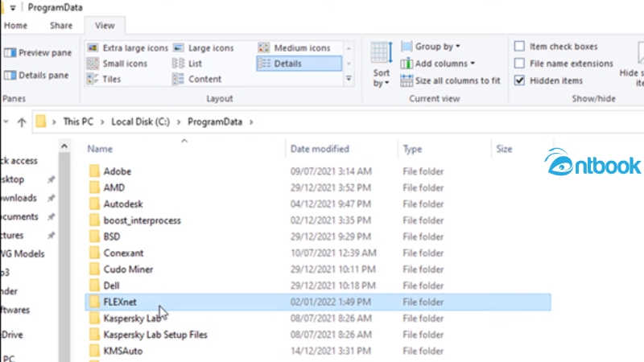
Task: Open the Layout gallery scroll down arrow
Action: coord(349,64)
